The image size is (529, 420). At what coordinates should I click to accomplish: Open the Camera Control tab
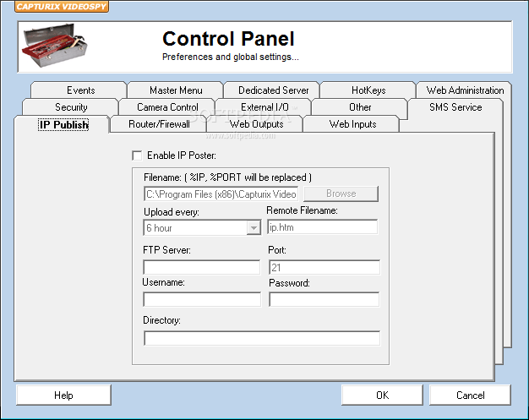tap(167, 107)
